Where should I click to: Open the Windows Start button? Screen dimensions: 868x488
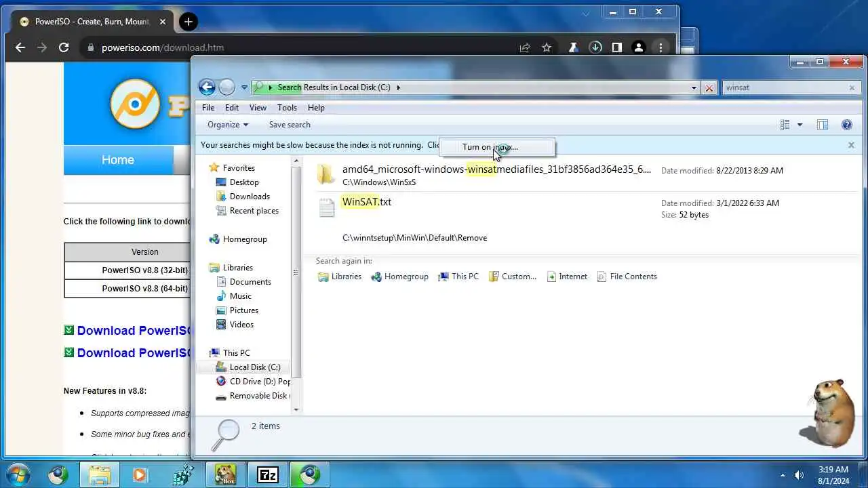(x=18, y=474)
